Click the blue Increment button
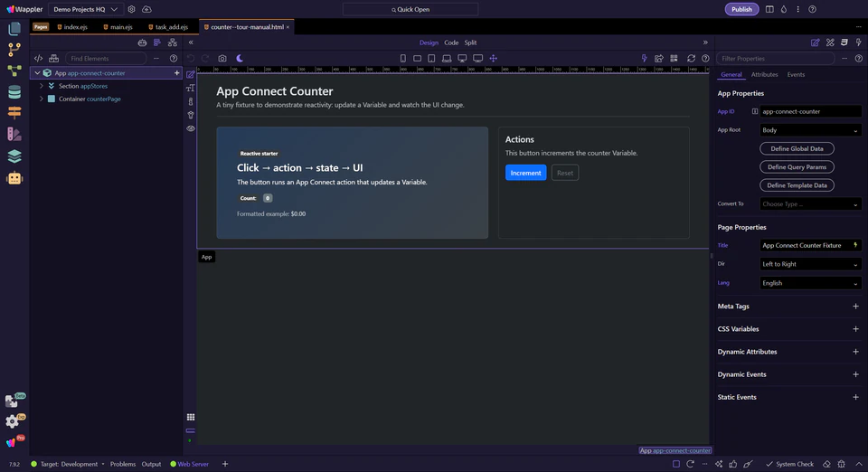Viewport: 868px width, 472px height. (525, 173)
